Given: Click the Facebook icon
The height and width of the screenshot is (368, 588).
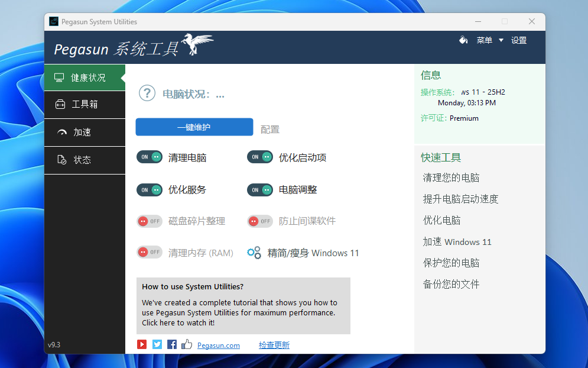Looking at the screenshot, I should pos(172,344).
